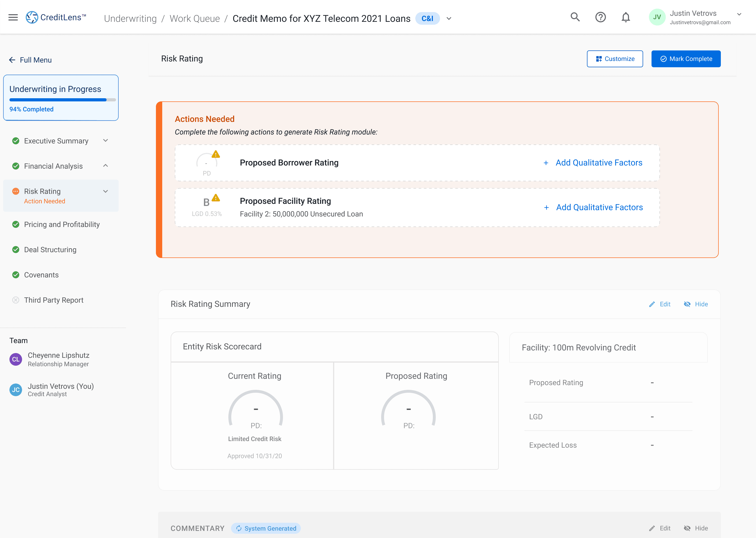
Task: Open the help question mark icon
Action: tap(600, 17)
